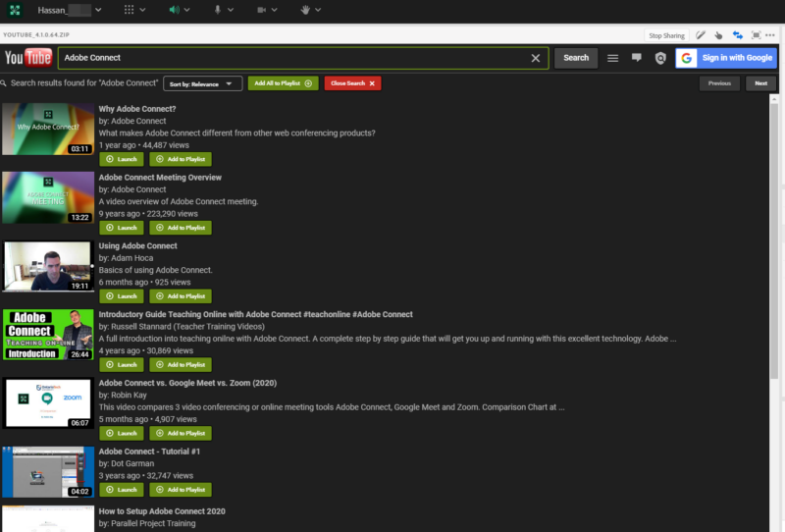The image size is (785, 532).
Task: Toggle the webcam camera icon
Action: (261, 10)
